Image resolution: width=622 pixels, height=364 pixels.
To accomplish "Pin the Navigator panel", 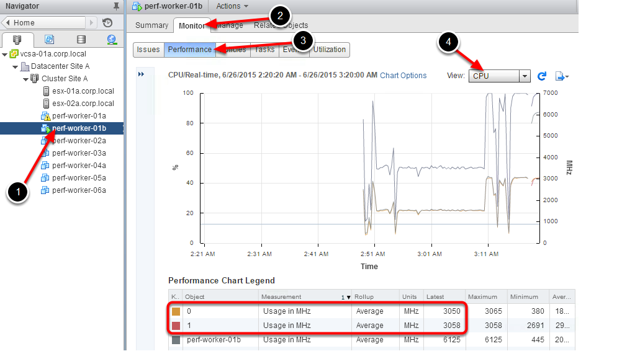I will (x=116, y=6).
